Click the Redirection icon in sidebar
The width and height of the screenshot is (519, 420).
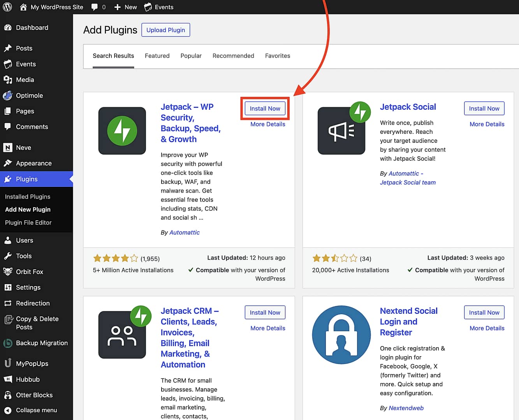pos(8,303)
